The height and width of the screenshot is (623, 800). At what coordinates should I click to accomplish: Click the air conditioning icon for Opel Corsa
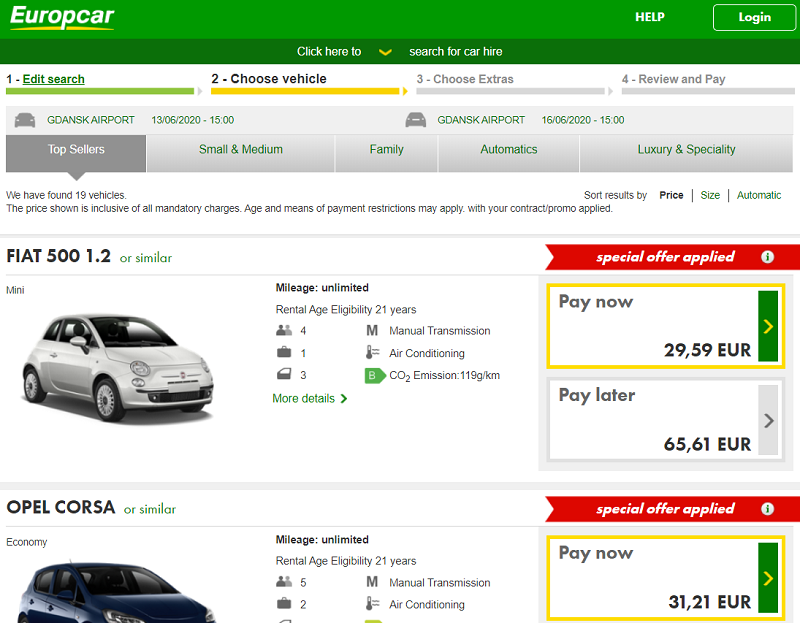coord(372,604)
